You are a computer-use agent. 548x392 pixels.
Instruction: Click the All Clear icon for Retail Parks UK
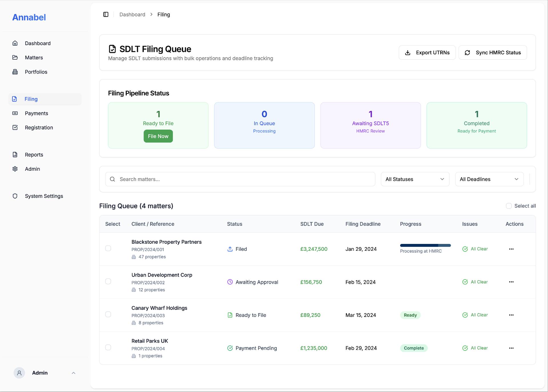[x=465, y=348]
